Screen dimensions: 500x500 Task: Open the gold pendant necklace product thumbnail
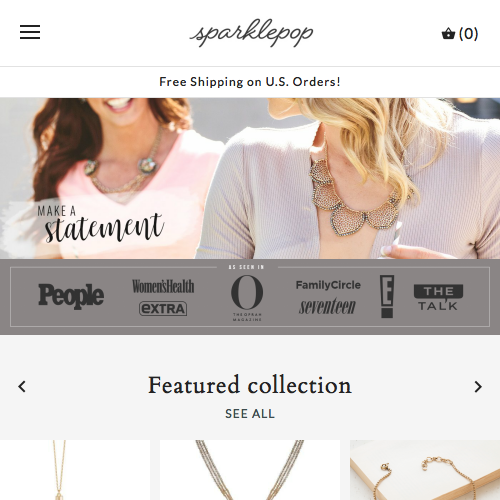(75, 470)
